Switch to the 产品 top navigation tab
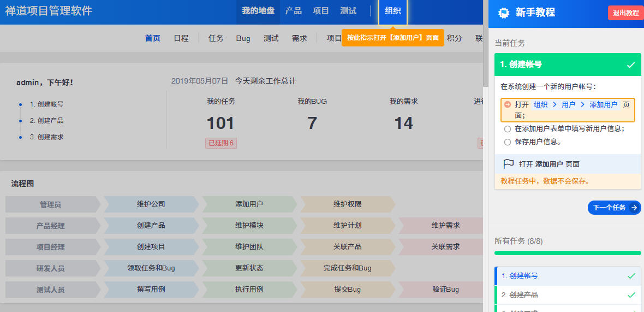Screen dimensions: 644x312 point(293,11)
